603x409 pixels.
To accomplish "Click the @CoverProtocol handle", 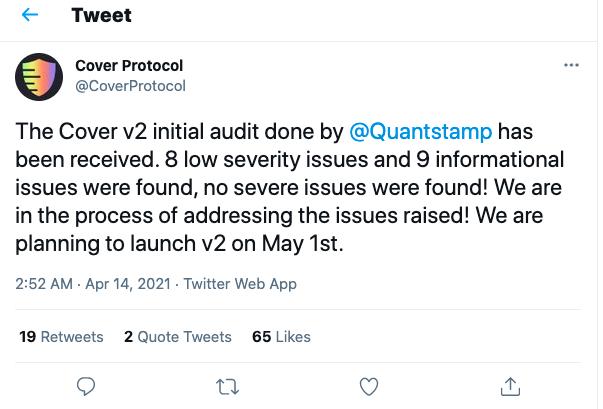I will click(x=131, y=86).
